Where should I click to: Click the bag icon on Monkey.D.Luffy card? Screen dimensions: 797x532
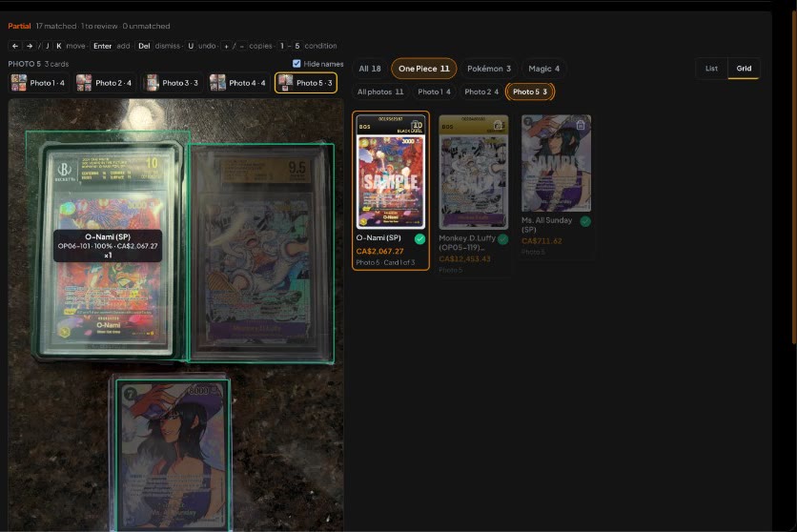(x=498, y=125)
